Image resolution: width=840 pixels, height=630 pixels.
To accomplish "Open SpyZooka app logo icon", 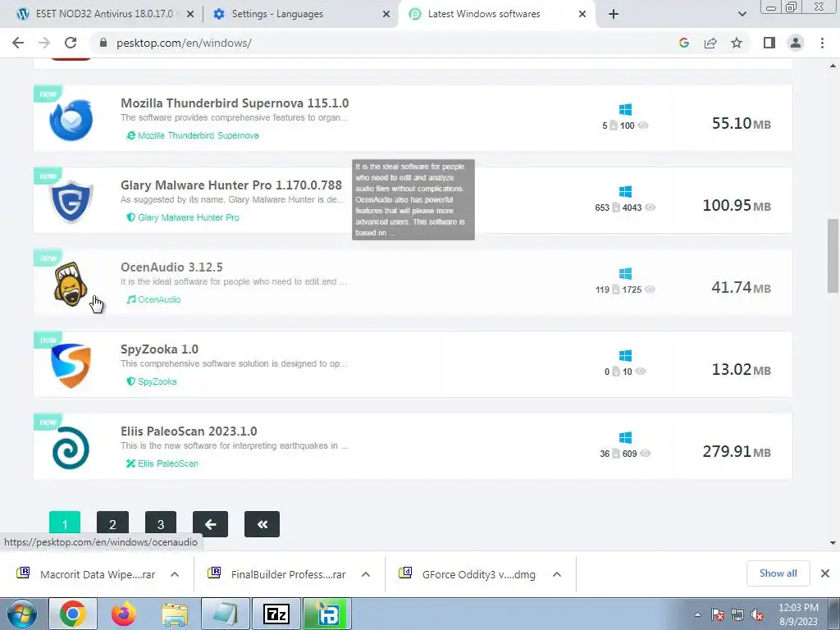I will tap(71, 365).
